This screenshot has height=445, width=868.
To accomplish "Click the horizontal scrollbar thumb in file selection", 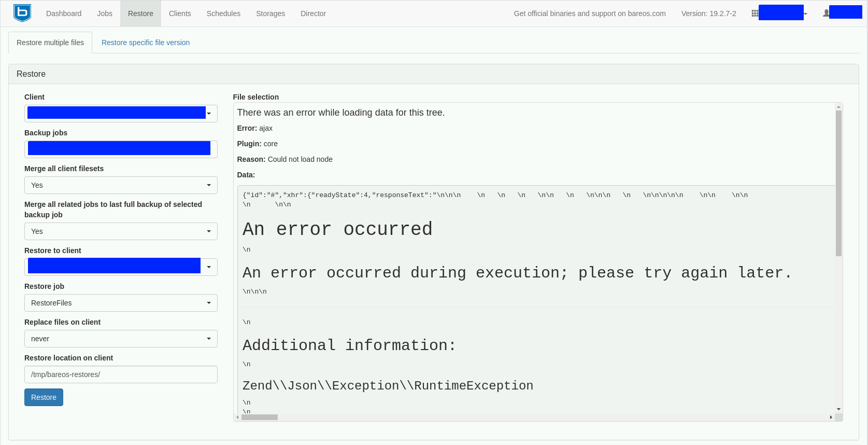I will (260, 417).
